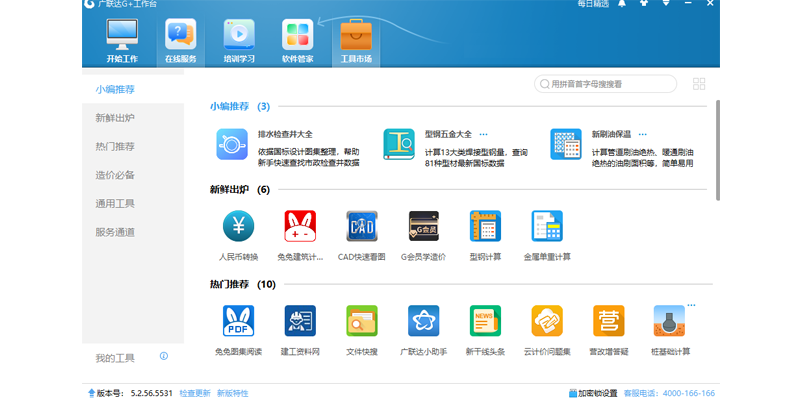Click the 检查更新 link
This screenshot has height=400, width=800.
[x=194, y=393]
